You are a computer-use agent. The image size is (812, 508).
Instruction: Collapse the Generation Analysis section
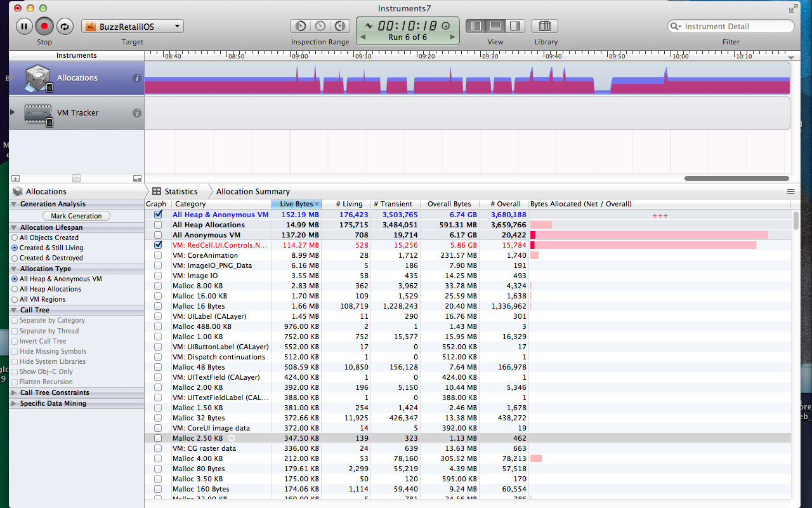click(14, 204)
